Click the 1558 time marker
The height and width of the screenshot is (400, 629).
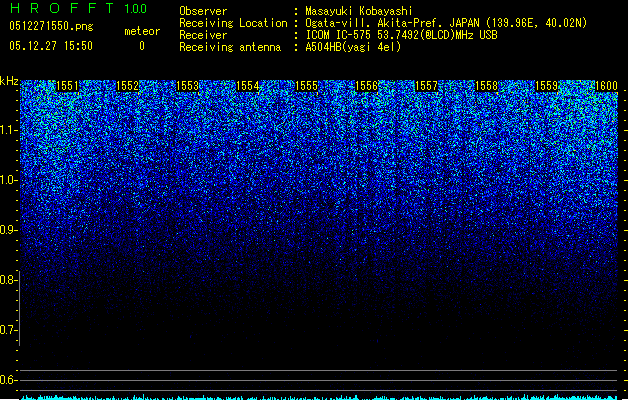[x=486, y=86]
